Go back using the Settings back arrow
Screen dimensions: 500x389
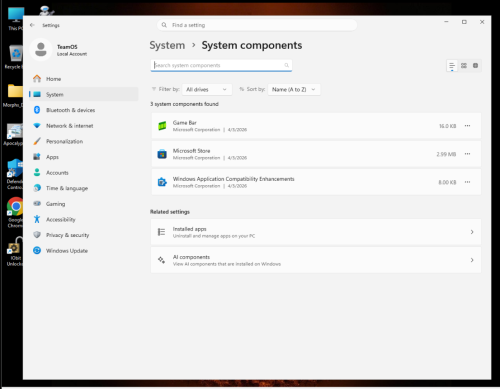pos(32,25)
